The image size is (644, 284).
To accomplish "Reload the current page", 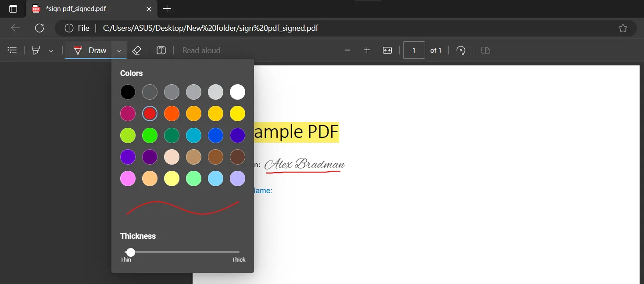I will coord(39,28).
